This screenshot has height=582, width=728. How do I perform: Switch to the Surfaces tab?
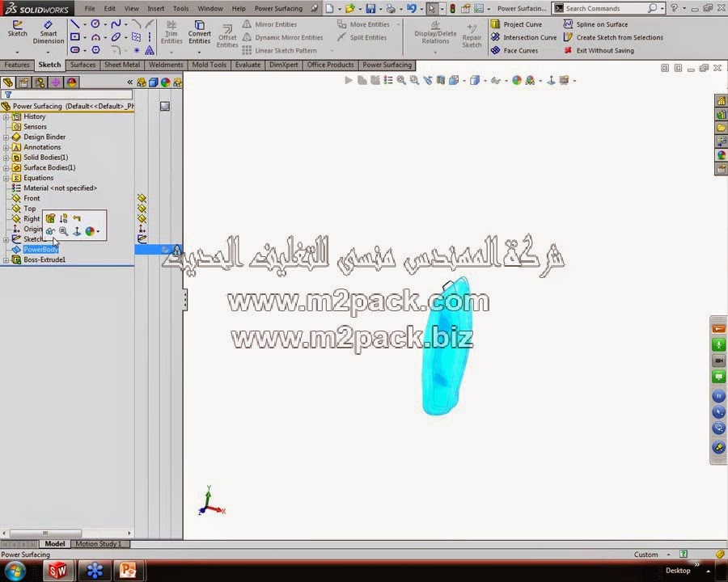[83, 65]
